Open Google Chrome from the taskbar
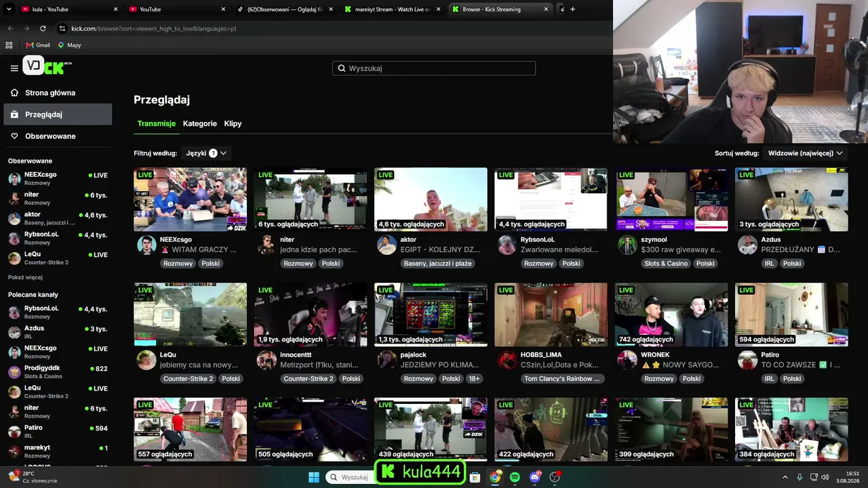868x488 pixels. tap(495, 477)
